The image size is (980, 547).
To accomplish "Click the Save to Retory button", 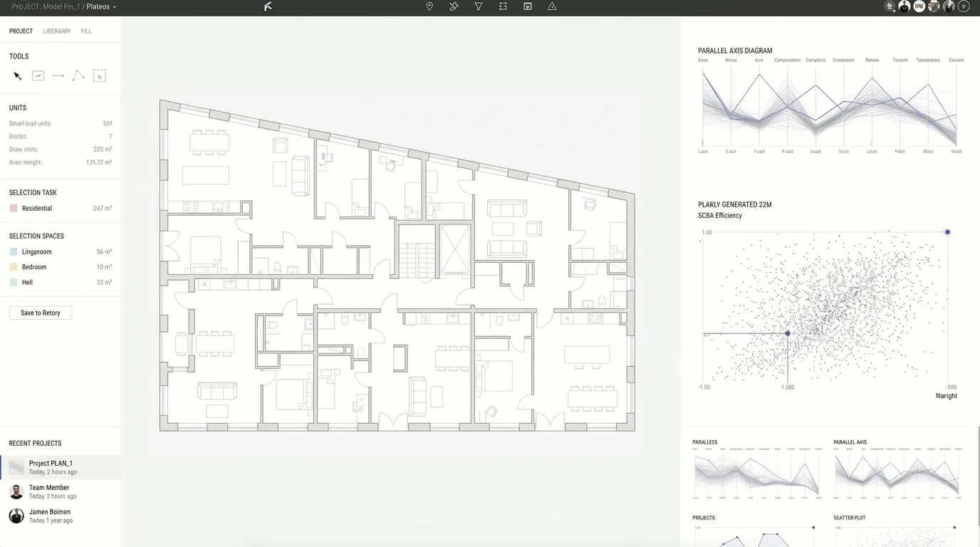I will click(41, 313).
